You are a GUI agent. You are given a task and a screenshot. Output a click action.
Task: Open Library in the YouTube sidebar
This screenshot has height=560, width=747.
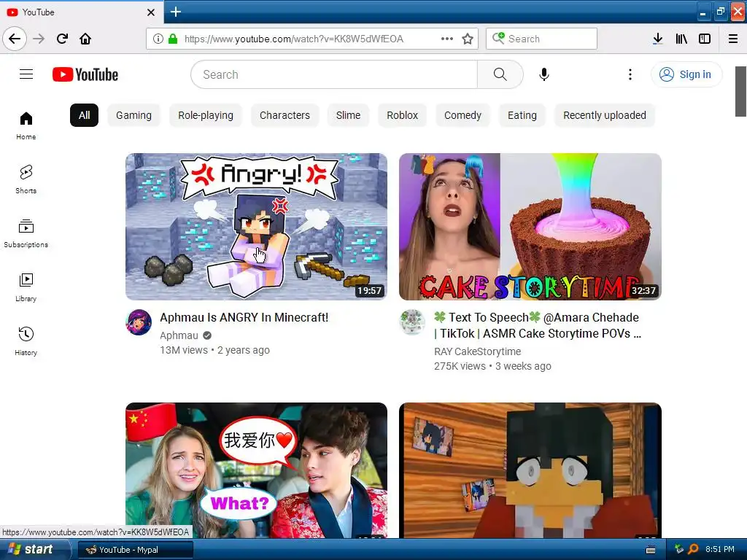[26, 287]
